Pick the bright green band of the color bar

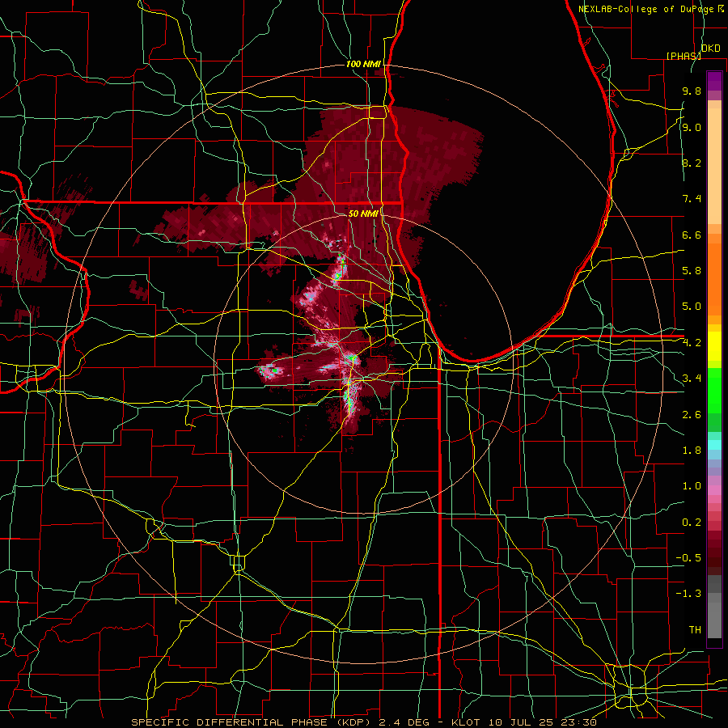[x=714, y=389]
